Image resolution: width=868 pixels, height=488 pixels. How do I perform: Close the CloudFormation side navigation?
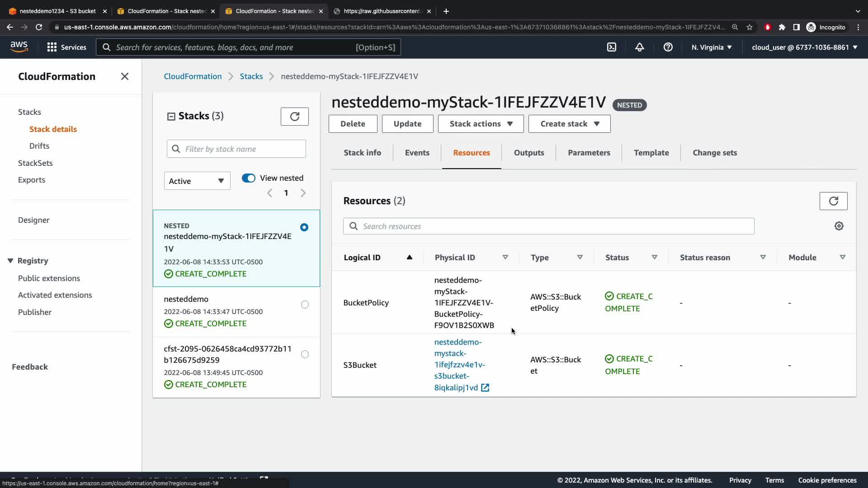(x=125, y=76)
